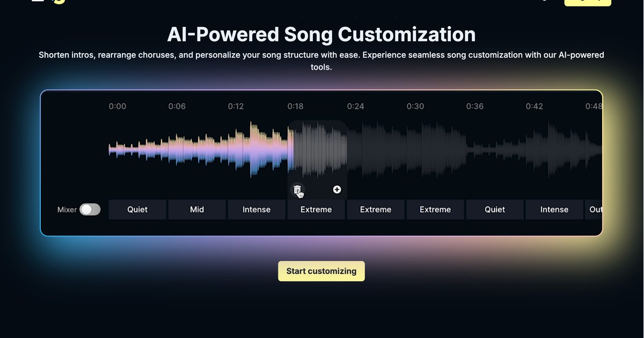
Task: Delete the selected segment with the trash icon
Action: 297,189
